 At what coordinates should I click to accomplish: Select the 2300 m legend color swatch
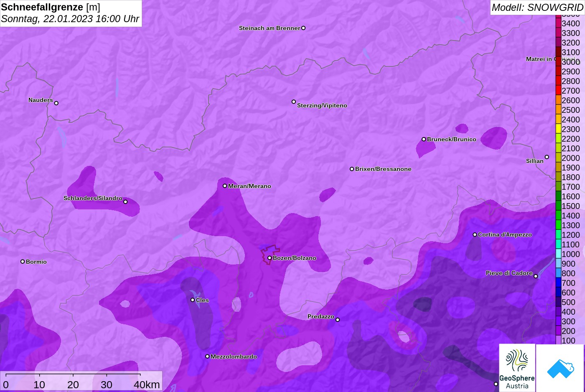pos(558,129)
